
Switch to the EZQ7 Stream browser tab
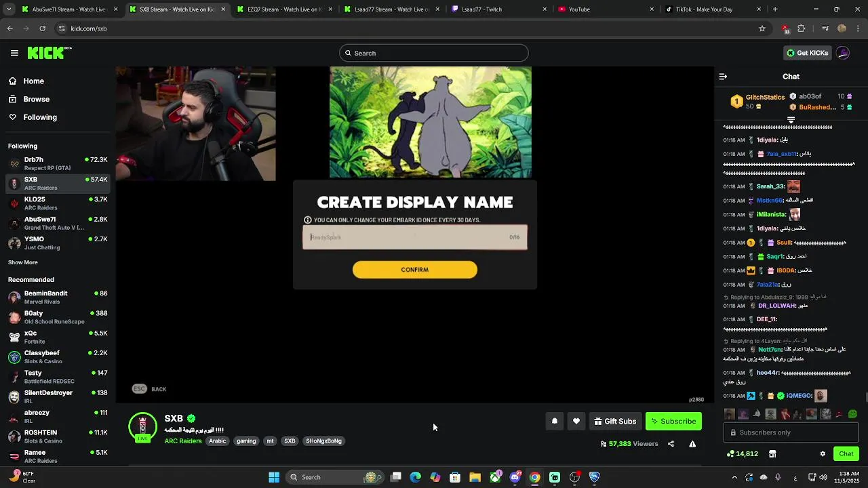tap(284, 9)
